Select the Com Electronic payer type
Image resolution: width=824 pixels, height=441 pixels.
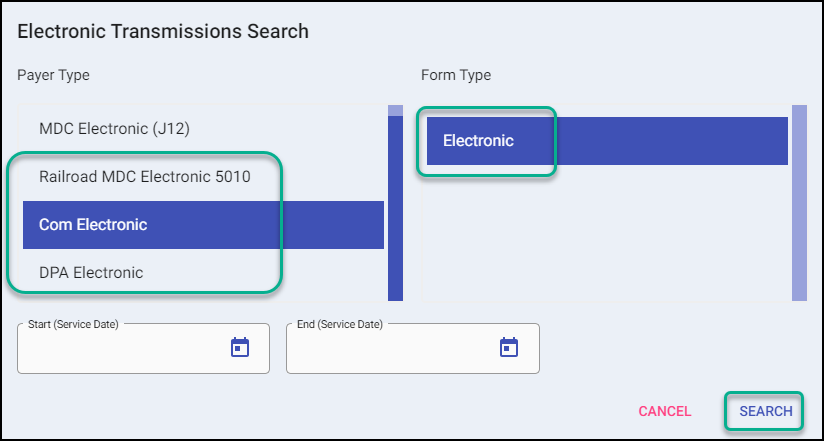click(x=93, y=225)
